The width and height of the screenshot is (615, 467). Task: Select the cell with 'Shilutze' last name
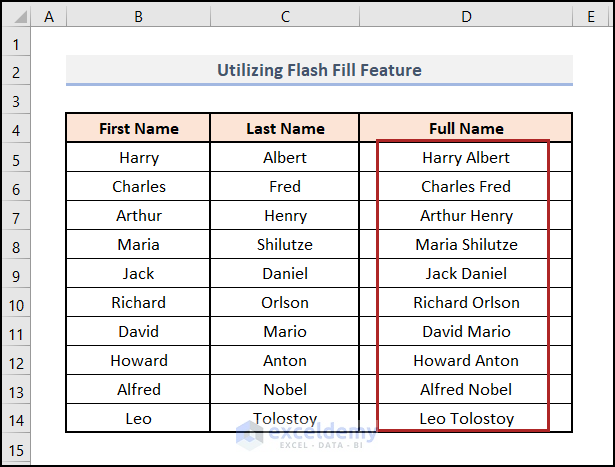285,245
